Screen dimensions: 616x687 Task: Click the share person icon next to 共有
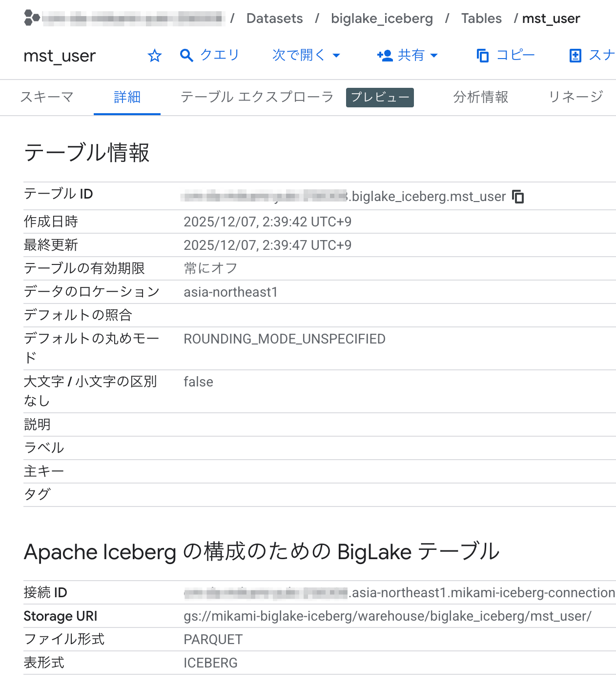click(385, 55)
